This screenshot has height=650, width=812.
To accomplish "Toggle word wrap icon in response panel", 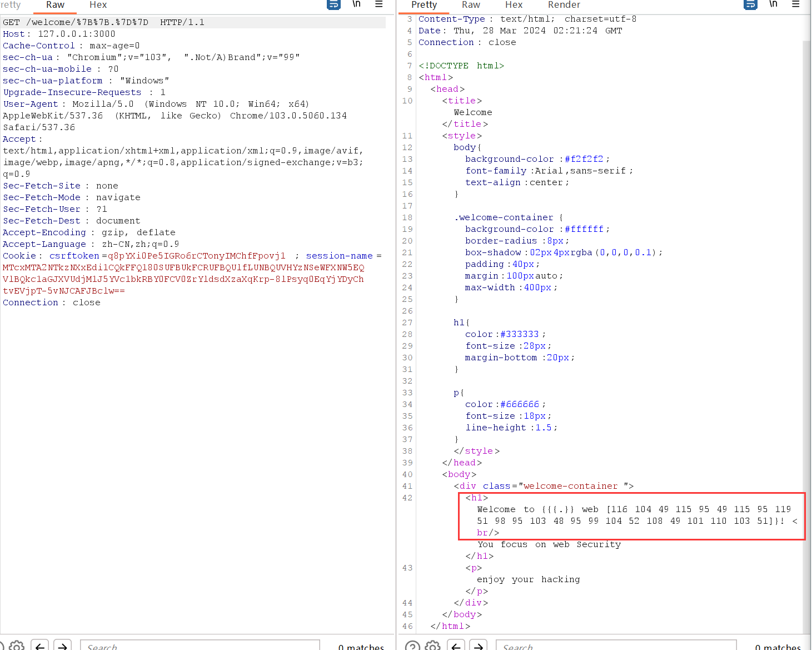I will [x=750, y=4].
